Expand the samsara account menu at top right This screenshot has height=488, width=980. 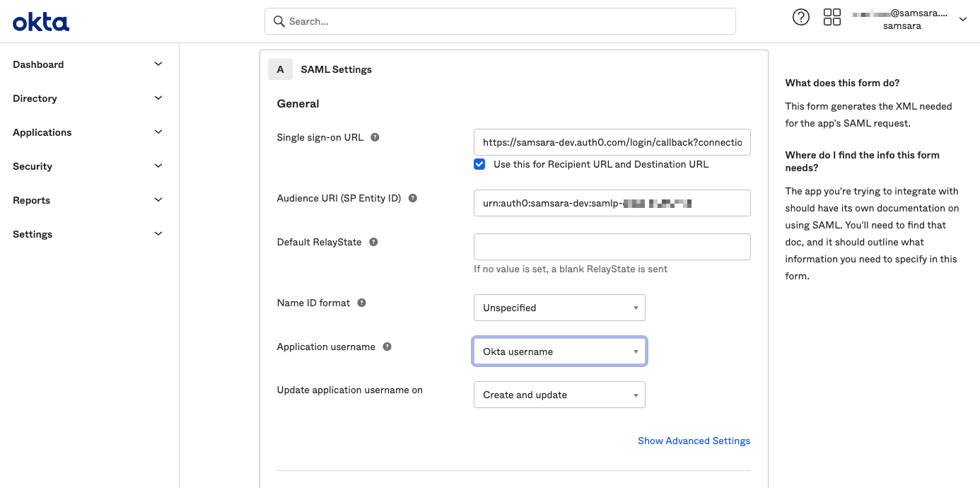[x=963, y=19]
